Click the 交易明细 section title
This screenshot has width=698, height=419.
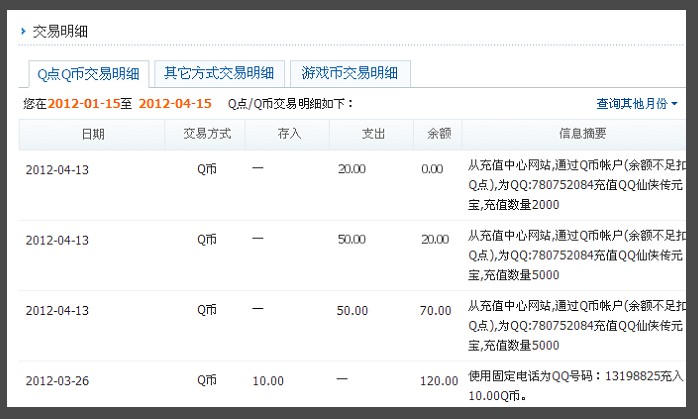pos(61,32)
